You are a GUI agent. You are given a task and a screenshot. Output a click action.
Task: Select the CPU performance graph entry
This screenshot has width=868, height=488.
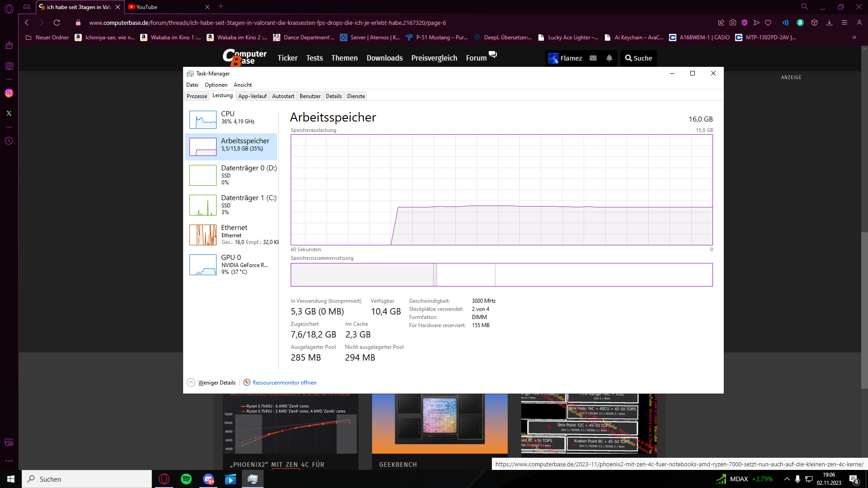pos(231,119)
